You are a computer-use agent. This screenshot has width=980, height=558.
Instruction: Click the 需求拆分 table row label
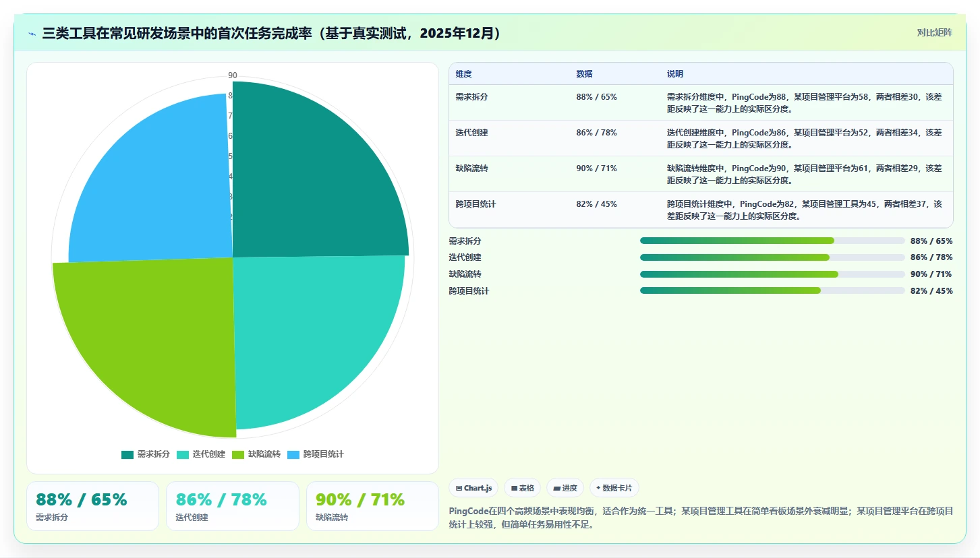coord(471,97)
